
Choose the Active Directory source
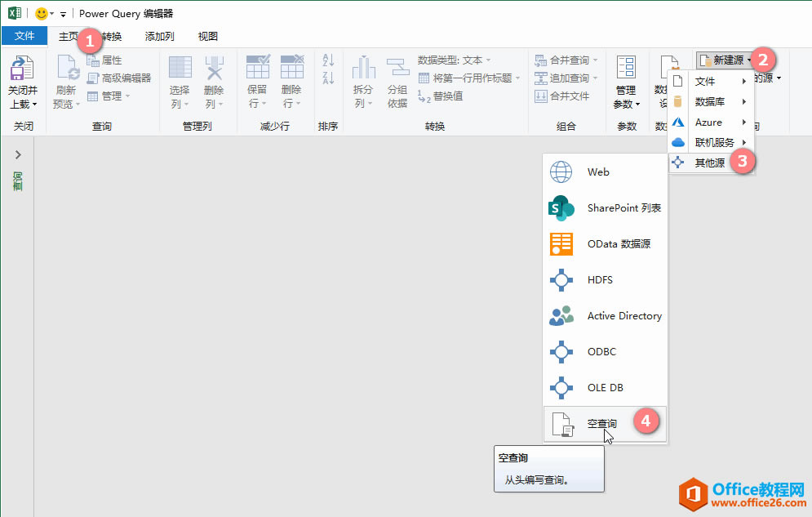click(605, 315)
